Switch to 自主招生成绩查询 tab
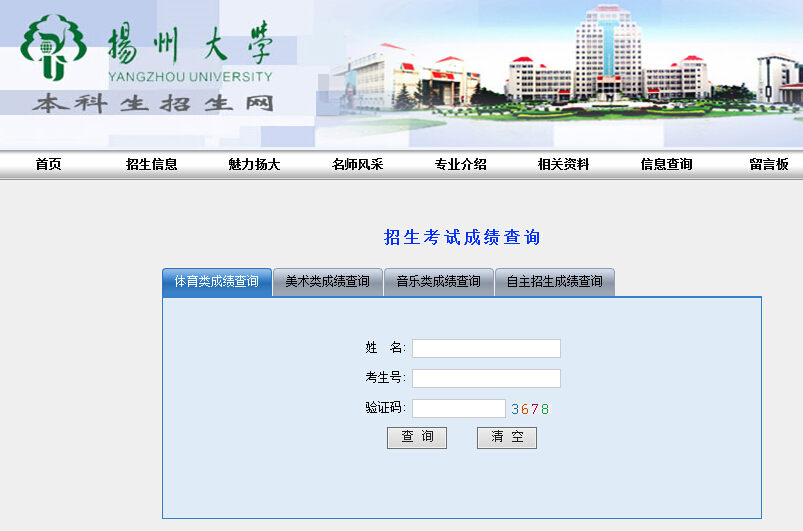The image size is (803, 531). (555, 282)
